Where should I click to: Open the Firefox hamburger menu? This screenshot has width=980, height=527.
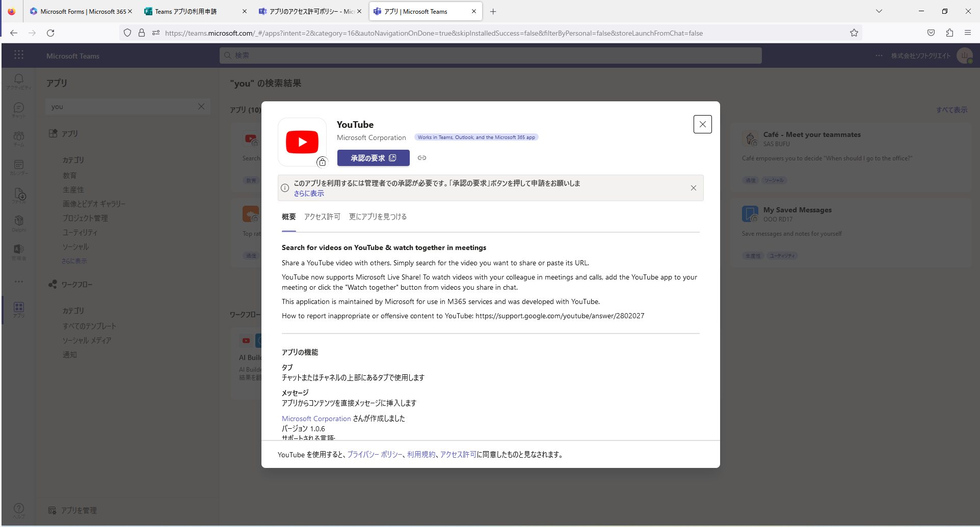coord(968,33)
